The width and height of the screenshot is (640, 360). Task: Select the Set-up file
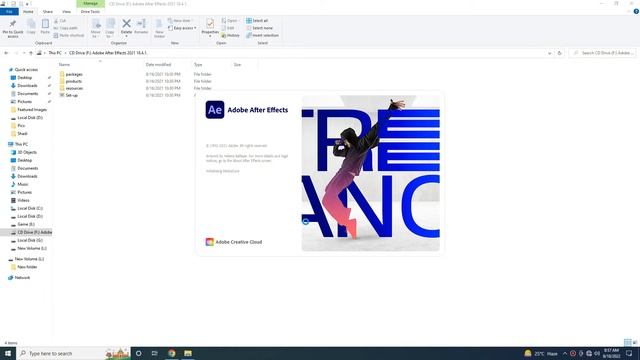pyautogui.click(x=71, y=95)
